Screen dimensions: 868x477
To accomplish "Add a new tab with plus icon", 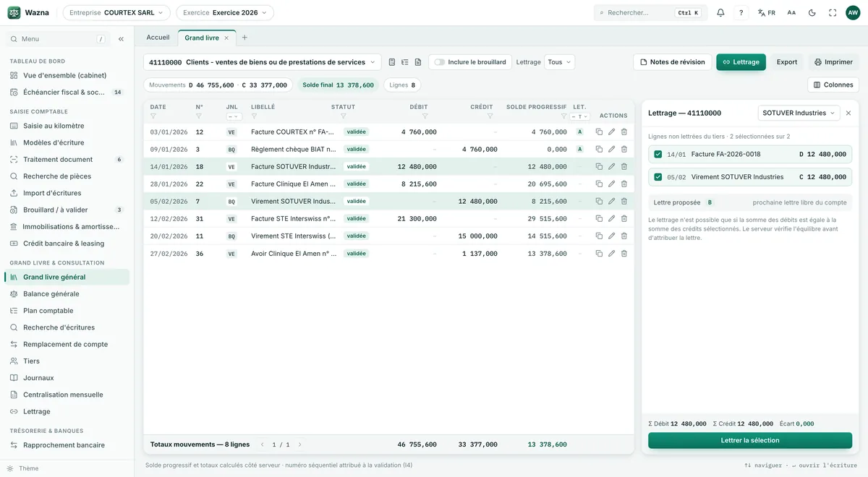I will (x=244, y=38).
